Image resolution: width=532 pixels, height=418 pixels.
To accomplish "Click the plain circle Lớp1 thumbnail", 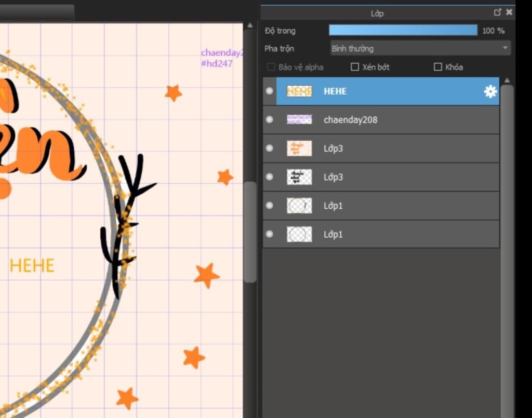I will tap(299, 234).
